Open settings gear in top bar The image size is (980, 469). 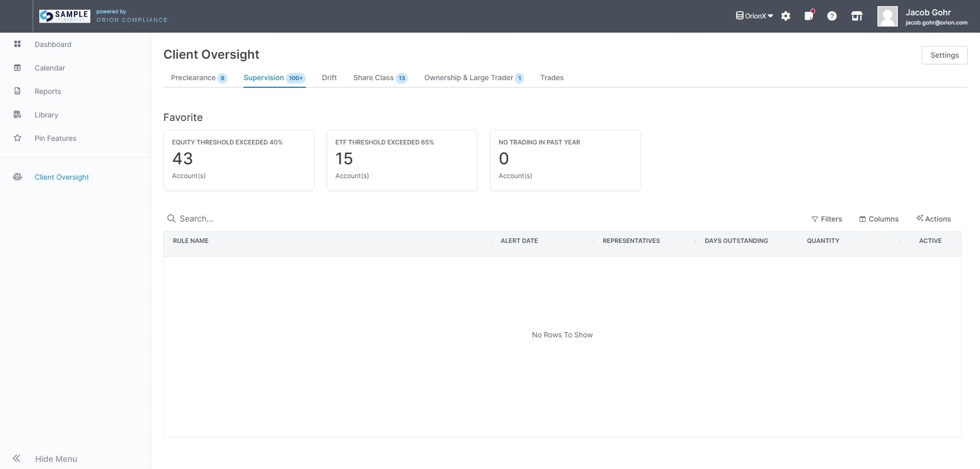(786, 16)
